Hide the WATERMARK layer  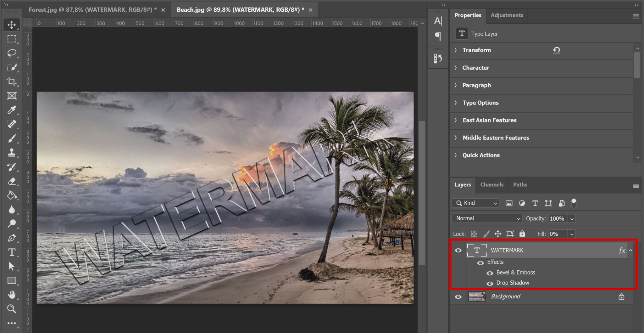click(x=458, y=250)
